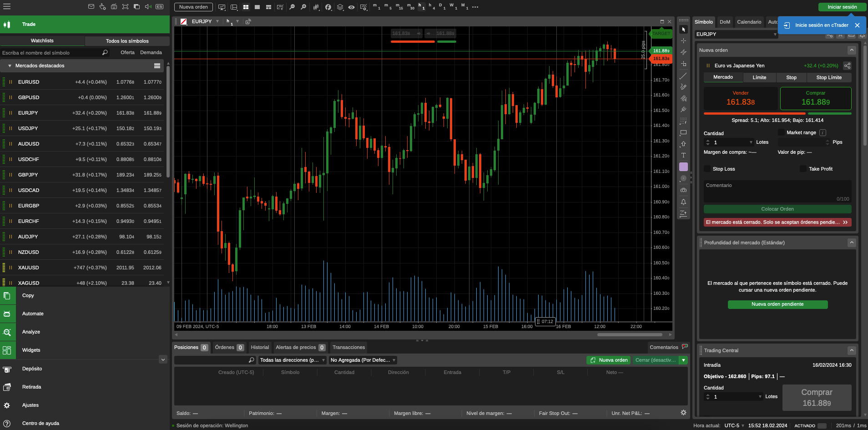
Task: Open the Automate section in the sidebar
Action: pos(32,314)
